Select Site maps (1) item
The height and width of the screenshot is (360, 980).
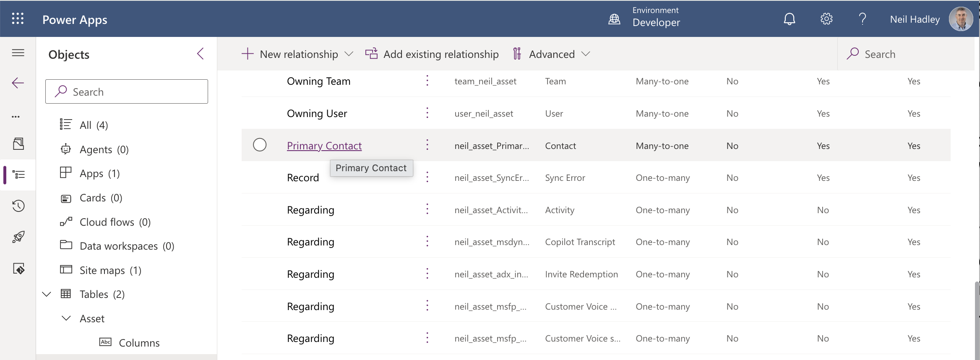click(x=111, y=270)
